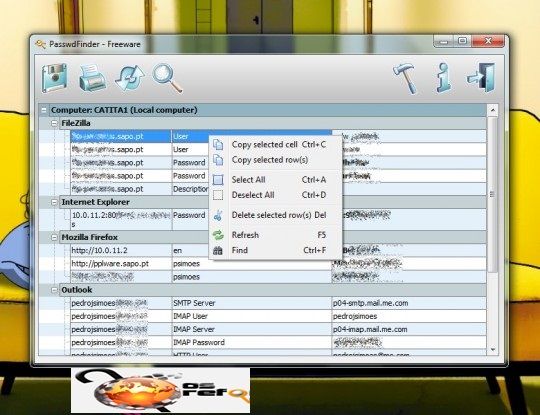Select the http://pplware.sapo.pt entry
Image resolution: width=540 pixels, height=415 pixels.
(x=121, y=264)
